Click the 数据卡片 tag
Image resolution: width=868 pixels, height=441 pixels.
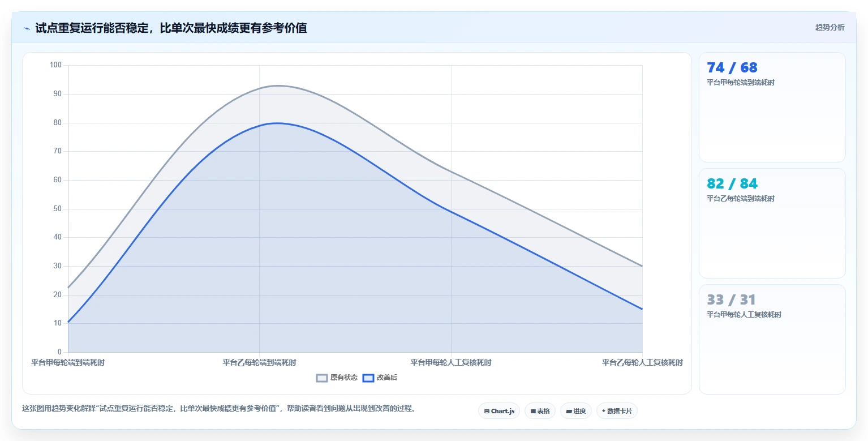tap(617, 411)
